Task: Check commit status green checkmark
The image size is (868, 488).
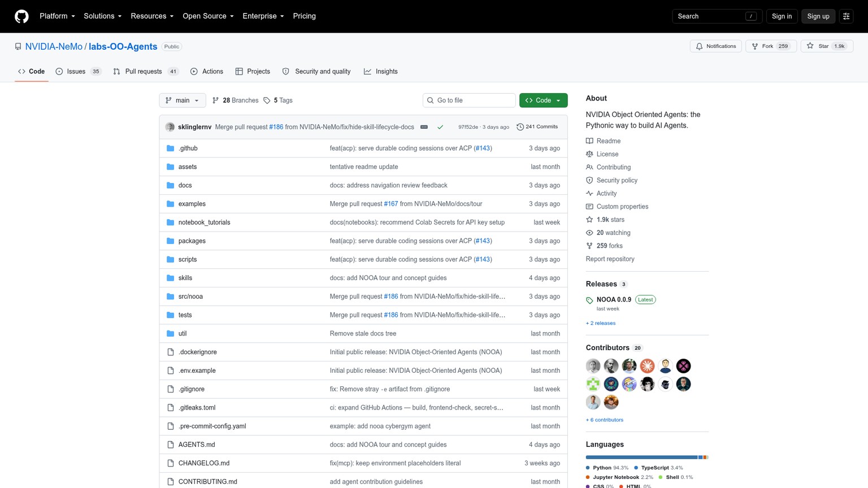Action: pyautogui.click(x=440, y=127)
